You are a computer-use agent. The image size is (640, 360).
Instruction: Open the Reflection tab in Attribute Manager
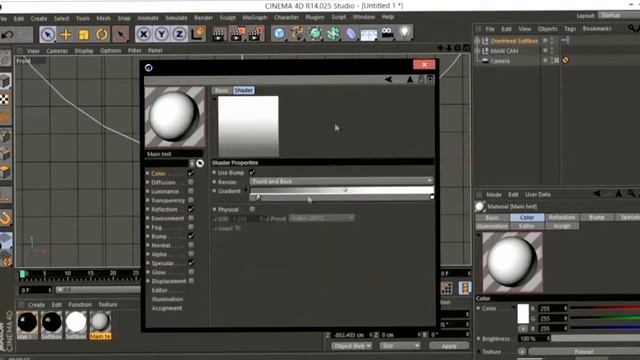click(x=562, y=217)
